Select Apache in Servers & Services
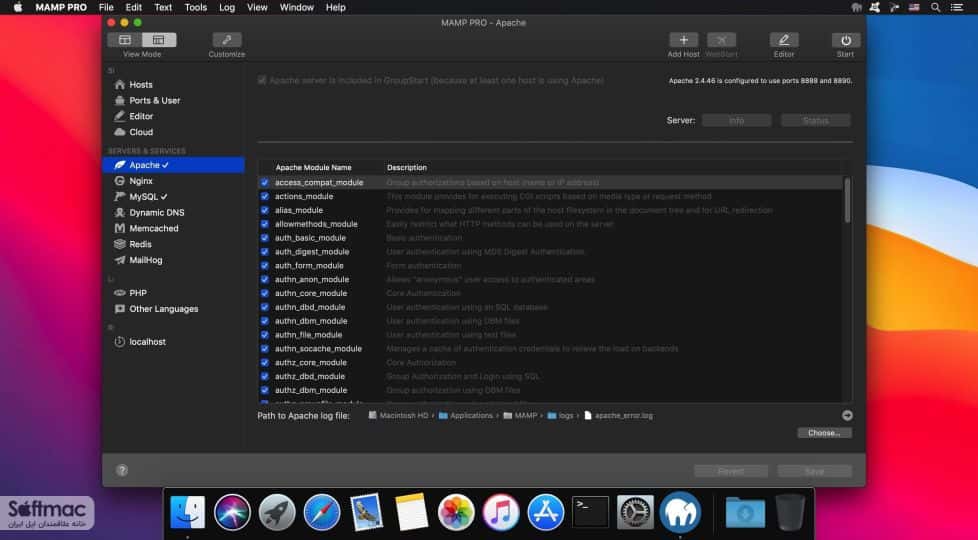This screenshot has width=978, height=540. 174,165
